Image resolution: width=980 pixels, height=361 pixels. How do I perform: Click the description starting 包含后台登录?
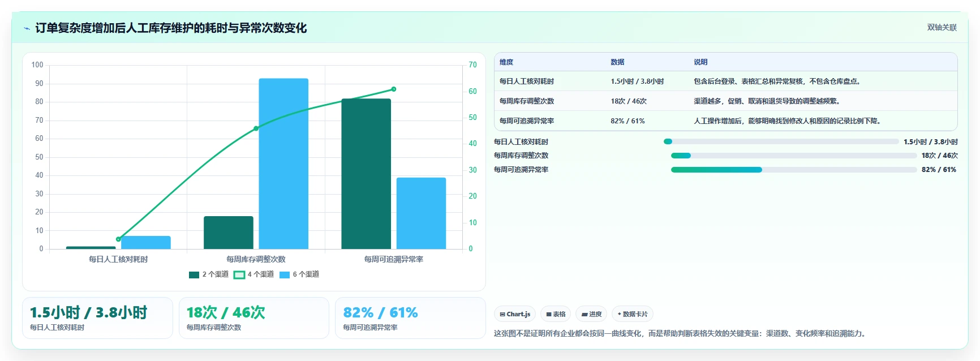click(779, 81)
